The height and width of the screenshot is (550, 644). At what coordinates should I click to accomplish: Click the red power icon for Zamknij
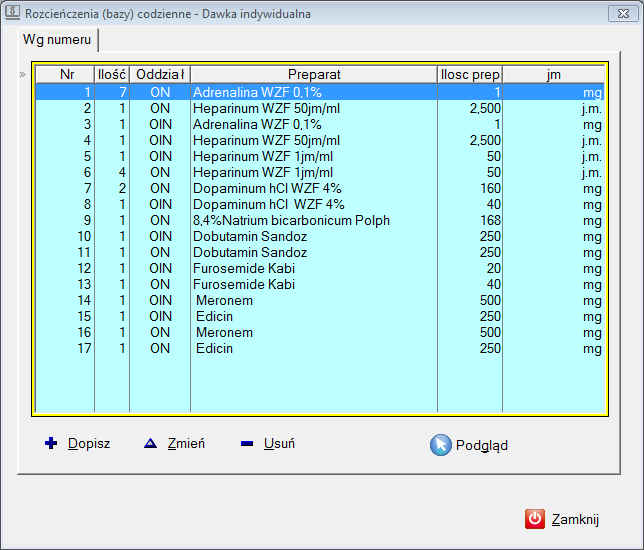[535, 518]
